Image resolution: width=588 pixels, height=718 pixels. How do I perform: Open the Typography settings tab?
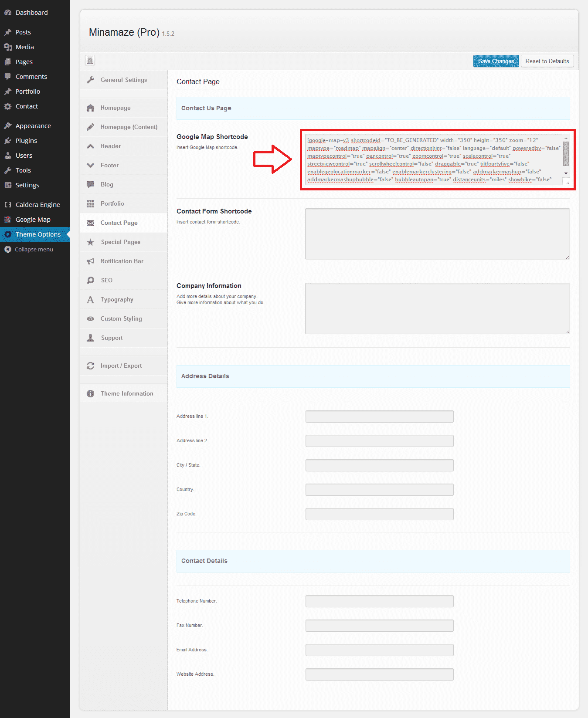pyautogui.click(x=117, y=300)
